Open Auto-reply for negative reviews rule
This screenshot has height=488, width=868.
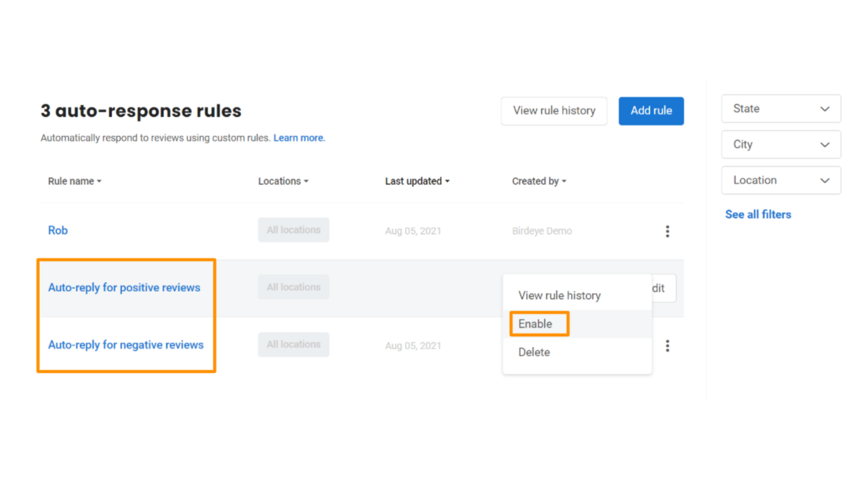tap(125, 345)
